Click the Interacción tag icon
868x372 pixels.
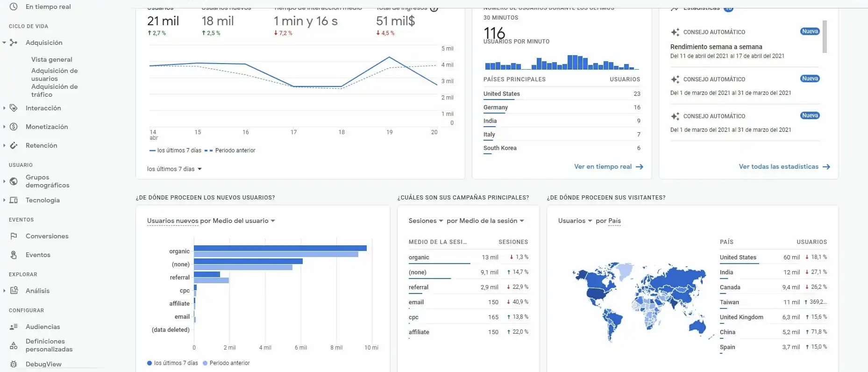(x=14, y=108)
